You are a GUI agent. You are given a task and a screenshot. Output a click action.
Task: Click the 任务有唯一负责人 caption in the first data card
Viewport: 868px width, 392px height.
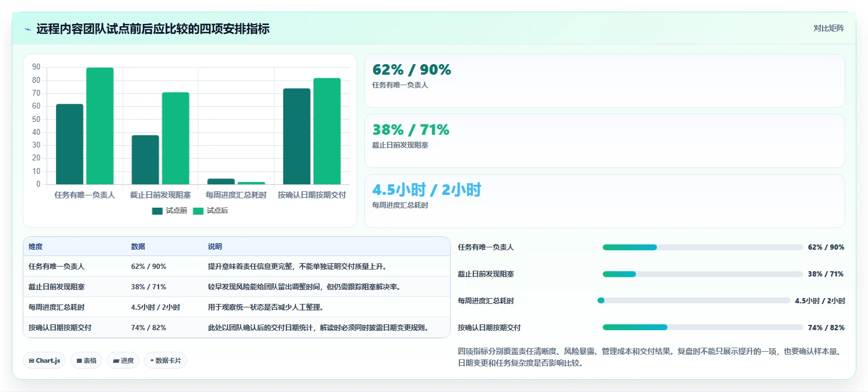tap(400, 85)
